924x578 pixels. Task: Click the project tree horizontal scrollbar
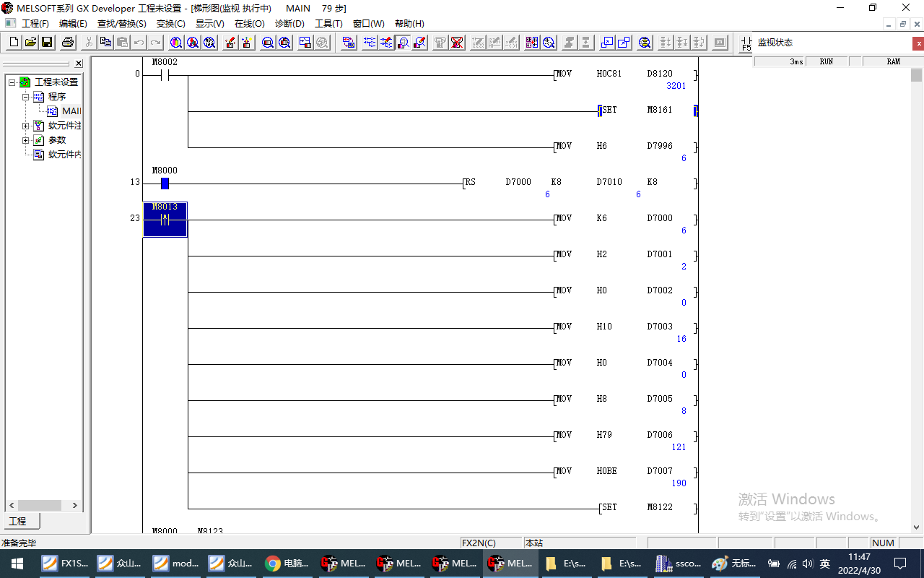pyautogui.click(x=40, y=506)
